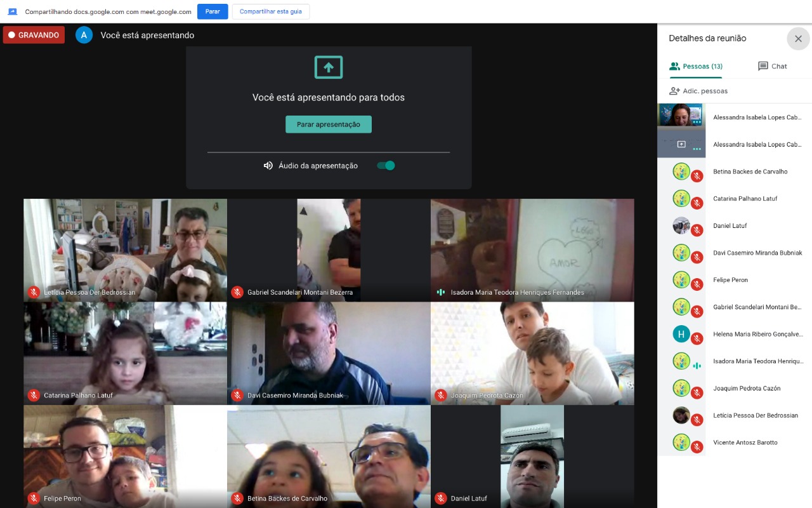Viewport: 812px width, 508px height.
Task: Click audio-activity badge on Isadora's video tile
Action: [441, 292]
